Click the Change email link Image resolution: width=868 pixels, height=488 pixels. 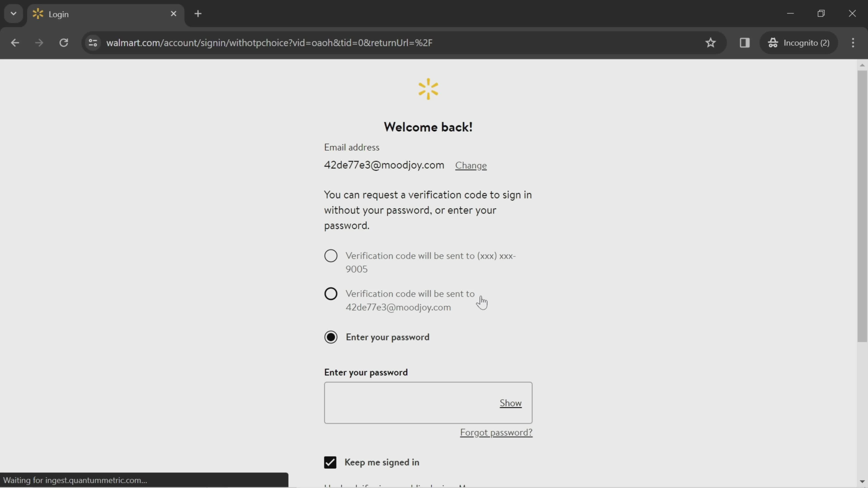coord(471,165)
